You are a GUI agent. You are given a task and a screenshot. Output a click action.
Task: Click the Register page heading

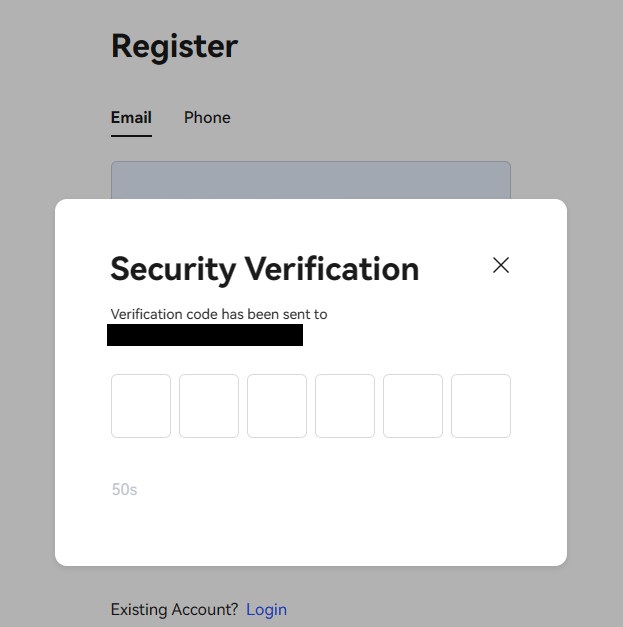(174, 46)
